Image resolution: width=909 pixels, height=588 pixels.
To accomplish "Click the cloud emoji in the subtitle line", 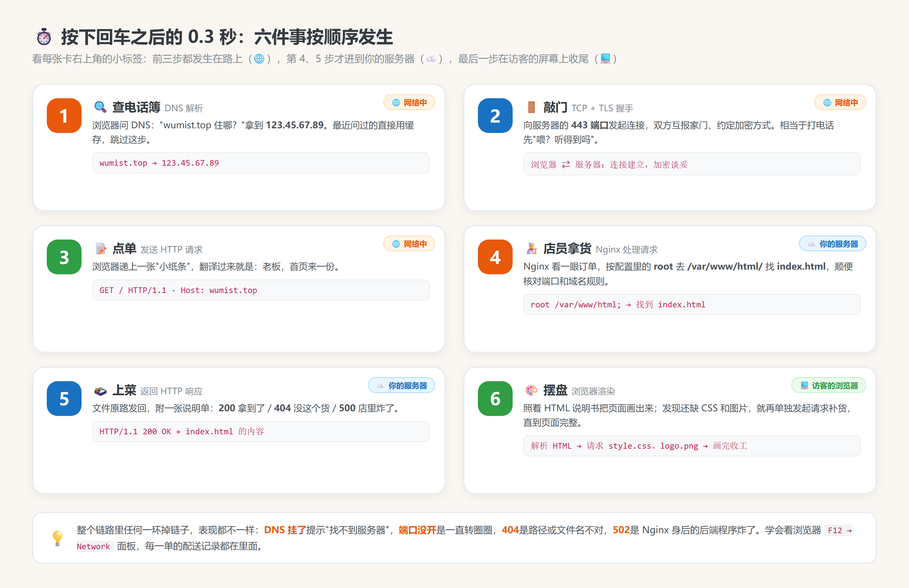I will [x=431, y=59].
